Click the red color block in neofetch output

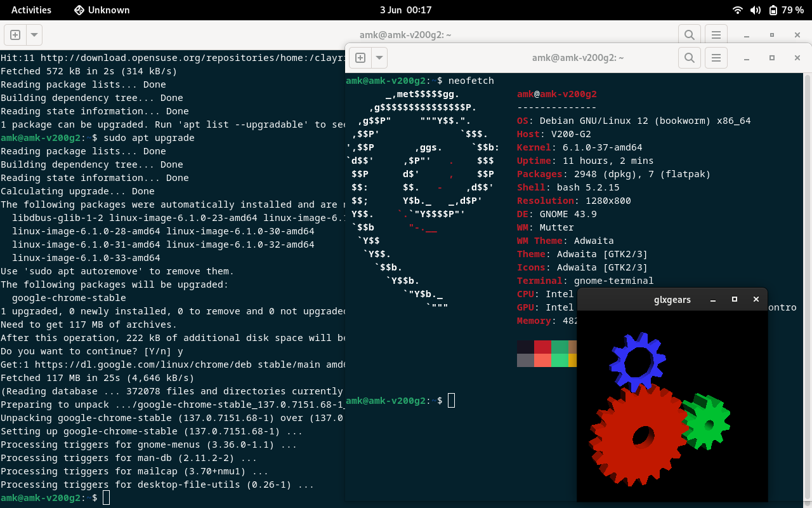(542, 347)
